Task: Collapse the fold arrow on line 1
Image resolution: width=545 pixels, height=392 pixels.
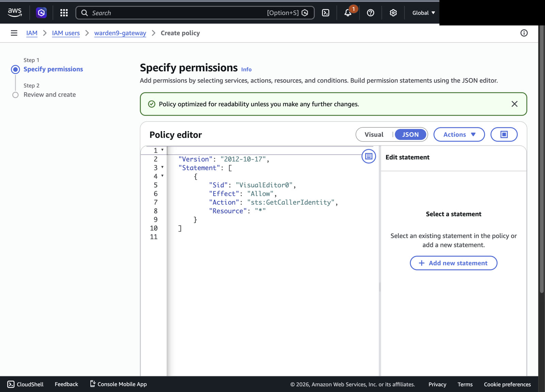Action: coord(162,150)
